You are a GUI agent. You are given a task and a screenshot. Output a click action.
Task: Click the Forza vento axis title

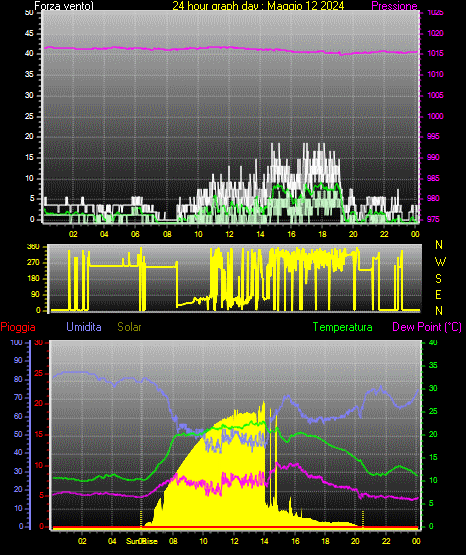coord(64,6)
